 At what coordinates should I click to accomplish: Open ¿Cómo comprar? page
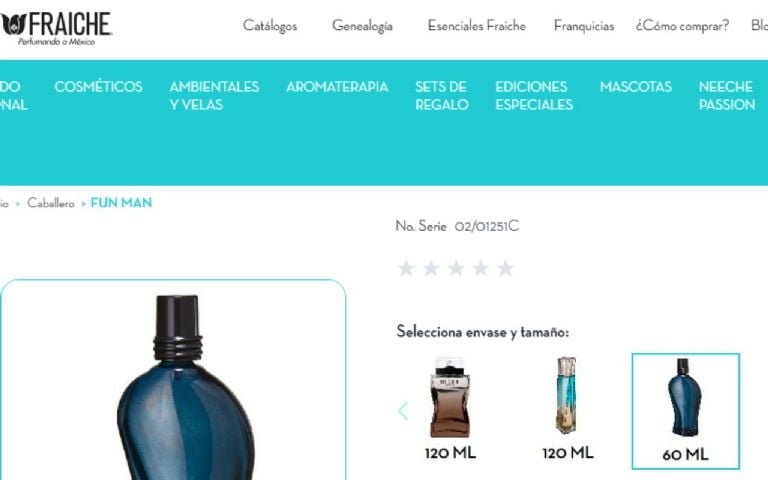click(x=682, y=25)
